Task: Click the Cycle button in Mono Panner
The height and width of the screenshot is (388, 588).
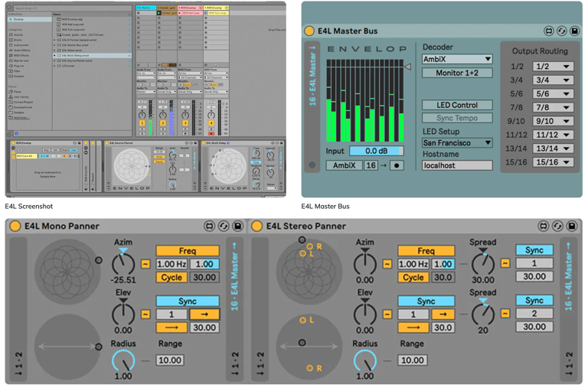Action: pyautogui.click(x=171, y=277)
